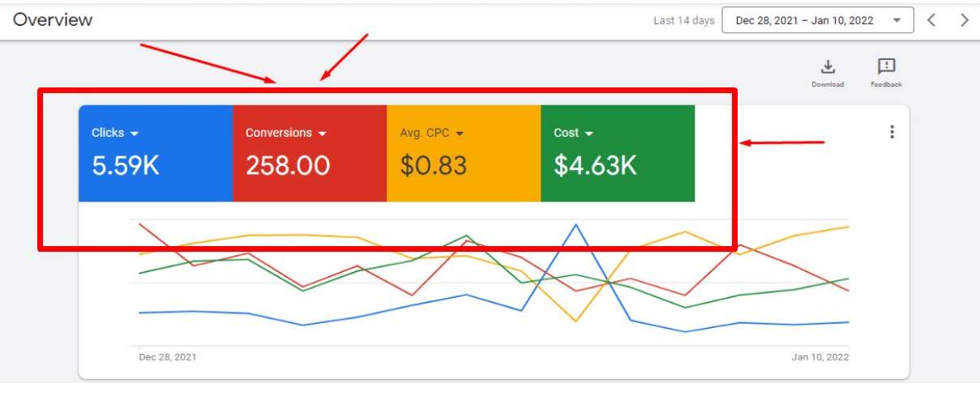This screenshot has height=404, width=980.
Task: Expand the Clicks metric dropdown
Action: pos(135,134)
